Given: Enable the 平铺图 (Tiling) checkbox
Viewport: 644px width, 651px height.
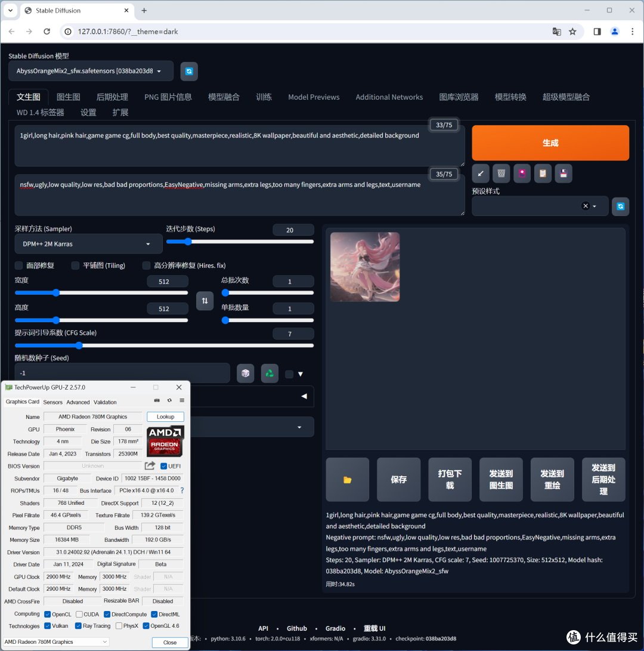Looking at the screenshot, I should tap(75, 266).
